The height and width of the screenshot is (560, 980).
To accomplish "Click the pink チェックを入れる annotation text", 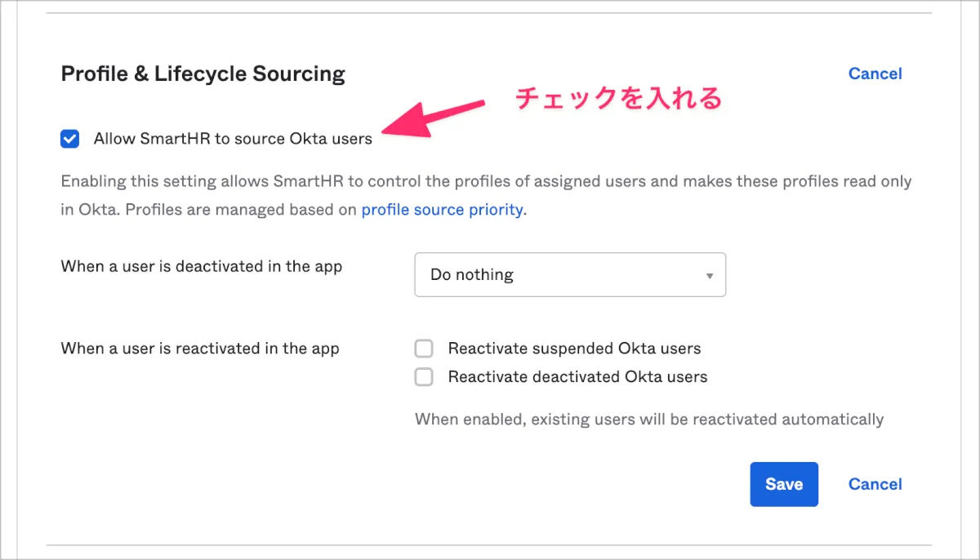I will [x=618, y=99].
